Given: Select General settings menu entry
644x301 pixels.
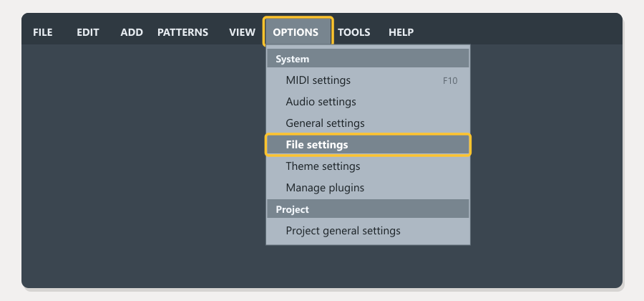Looking at the screenshot, I should (x=368, y=123).
